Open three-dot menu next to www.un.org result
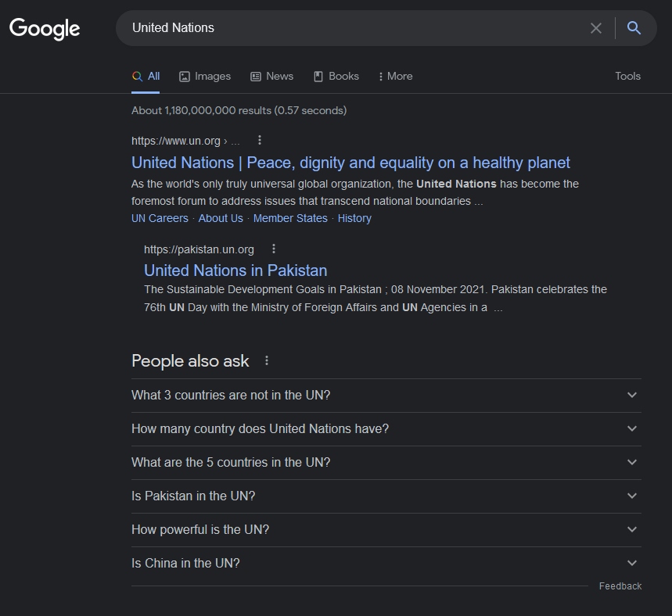 coord(259,140)
